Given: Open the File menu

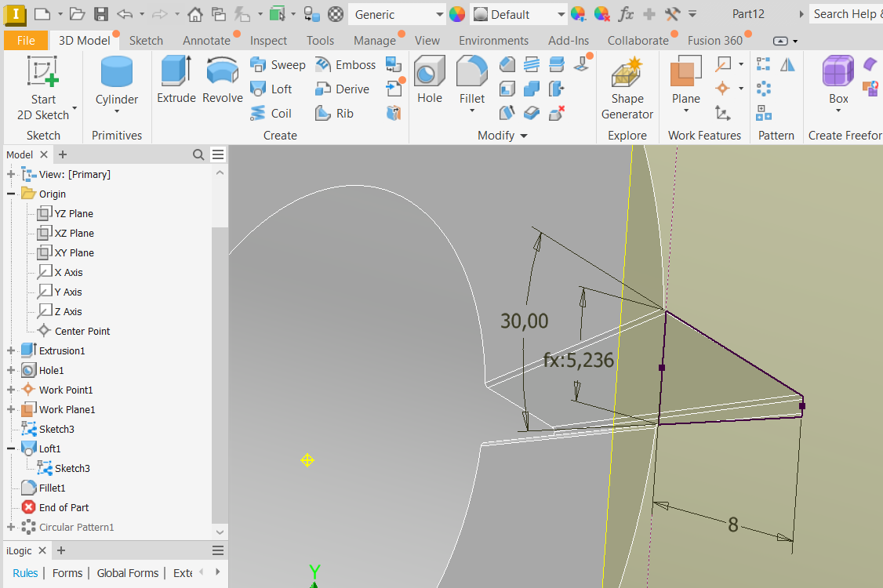Looking at the screenshot, I should point(26,40).
